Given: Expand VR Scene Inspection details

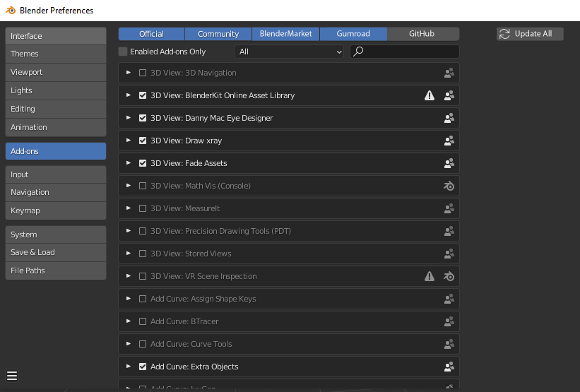Looking at the screenshot, I should click(x=129, y=276).
